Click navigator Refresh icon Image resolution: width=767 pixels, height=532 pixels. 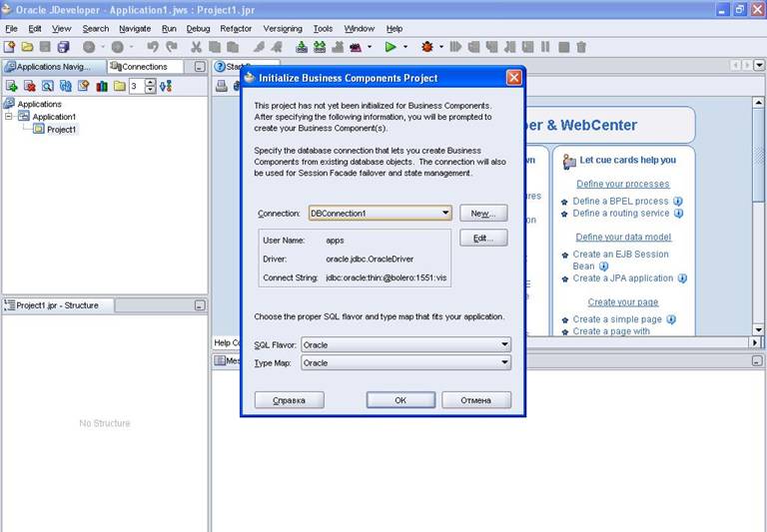(x=66, y=86)
